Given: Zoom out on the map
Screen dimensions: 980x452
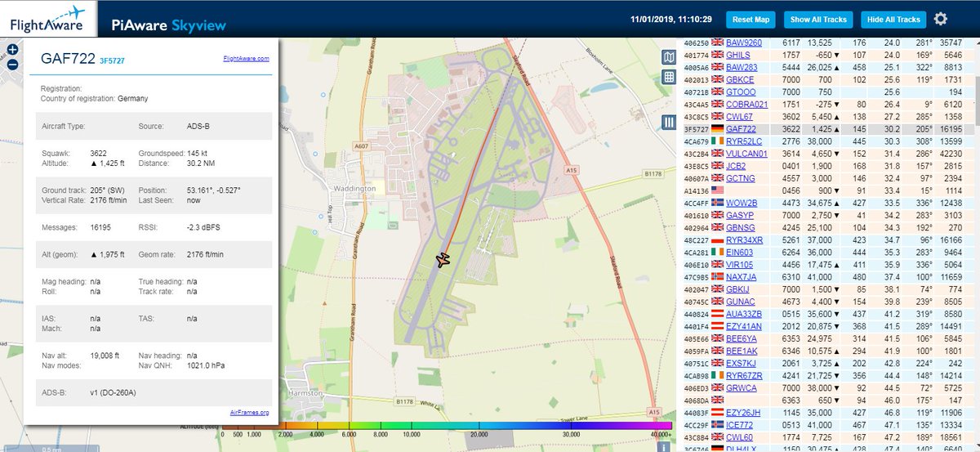Looking at the screenshot, I should (12, 65).
